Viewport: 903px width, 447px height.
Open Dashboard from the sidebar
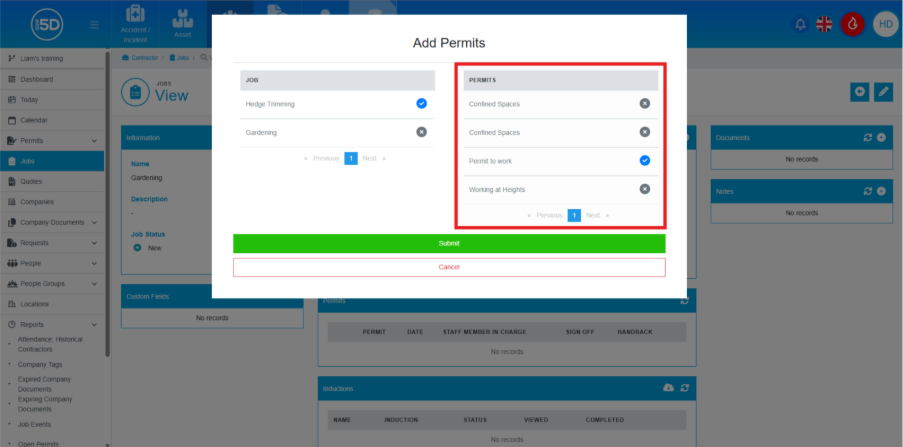click(37, 79)
